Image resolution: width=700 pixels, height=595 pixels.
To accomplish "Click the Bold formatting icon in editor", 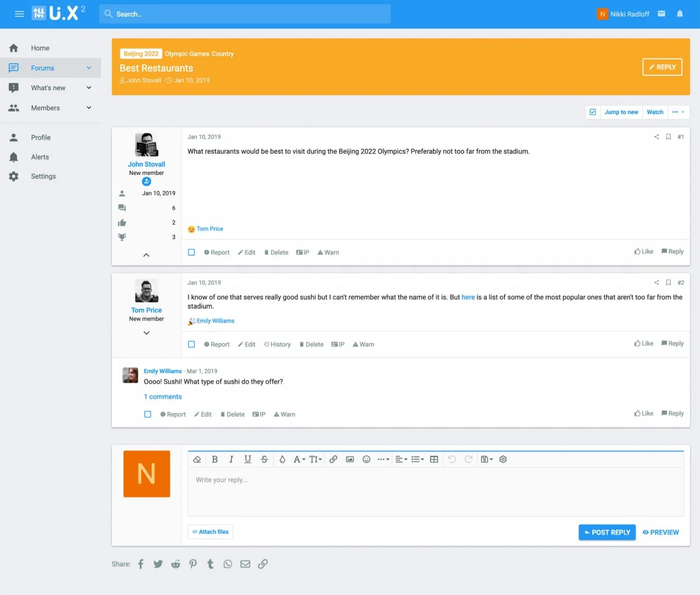I will click(215, 459).
